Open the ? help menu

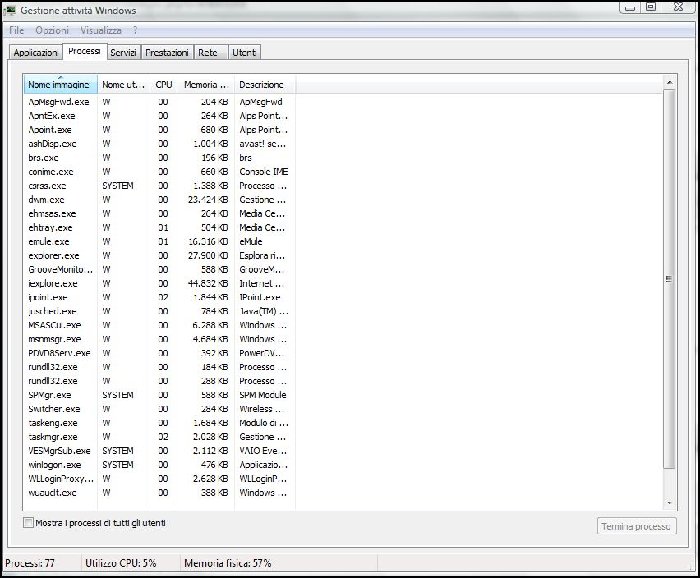coord(135,30)
